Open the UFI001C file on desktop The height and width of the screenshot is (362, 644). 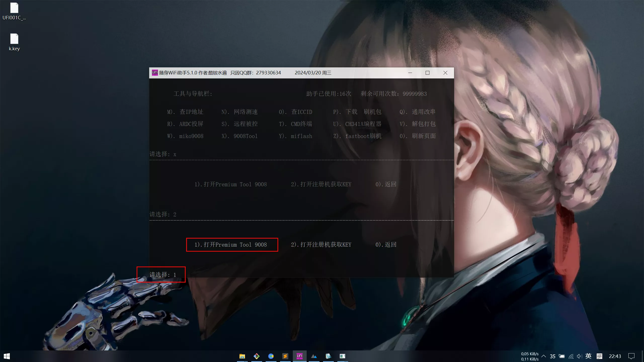(14, 11)
